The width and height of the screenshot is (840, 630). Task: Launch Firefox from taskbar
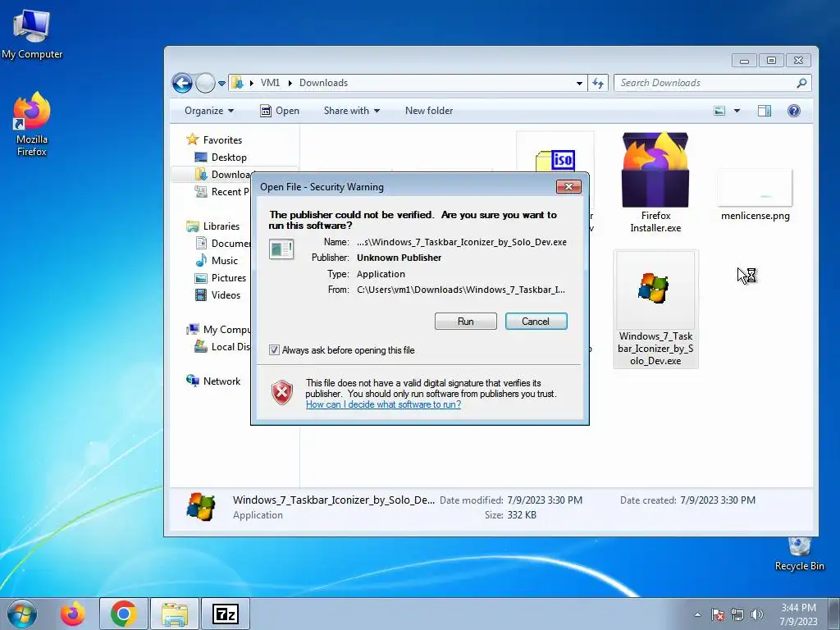click(x=73, y=614)
